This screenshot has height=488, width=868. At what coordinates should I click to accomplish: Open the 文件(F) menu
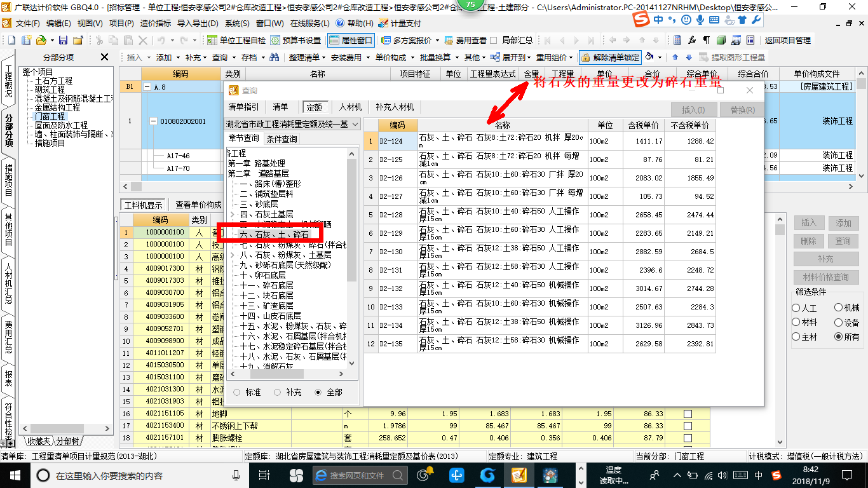(27, 23)
